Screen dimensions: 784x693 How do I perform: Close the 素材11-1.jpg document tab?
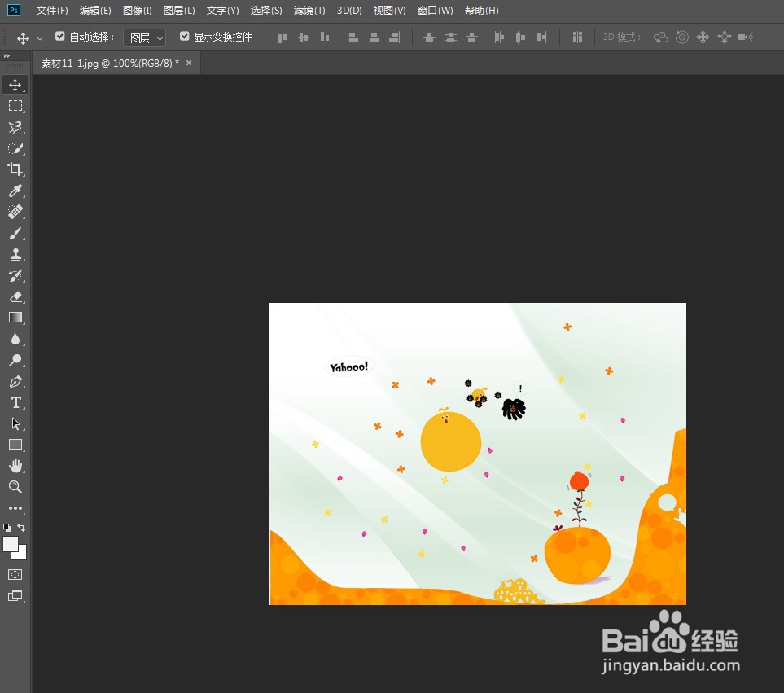(189, 63)
